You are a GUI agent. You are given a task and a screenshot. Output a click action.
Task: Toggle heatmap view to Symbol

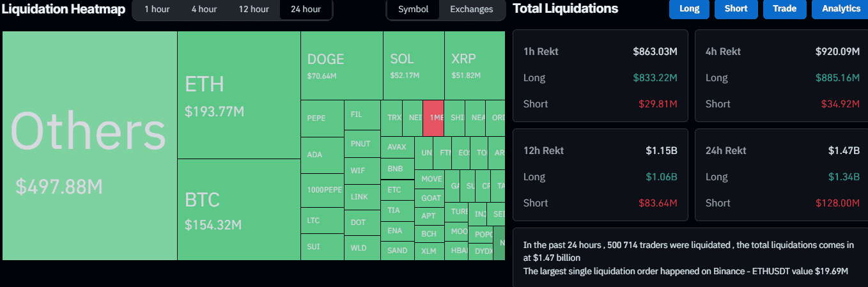click(x=413, y=9)
